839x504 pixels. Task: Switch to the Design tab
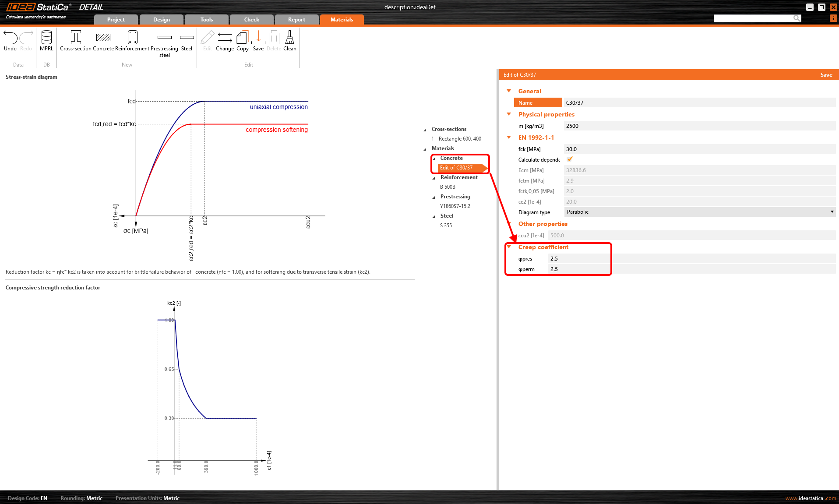tap(161, 20)
